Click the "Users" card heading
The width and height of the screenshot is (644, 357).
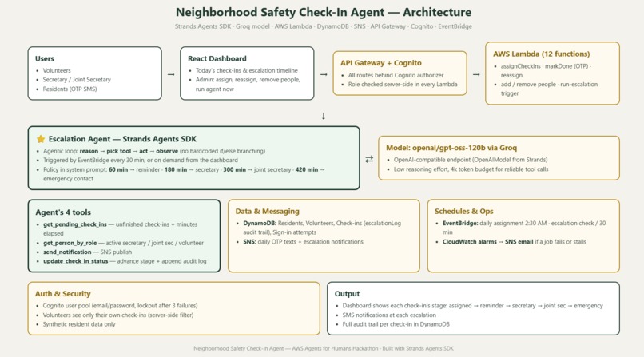tap(45, 58)
